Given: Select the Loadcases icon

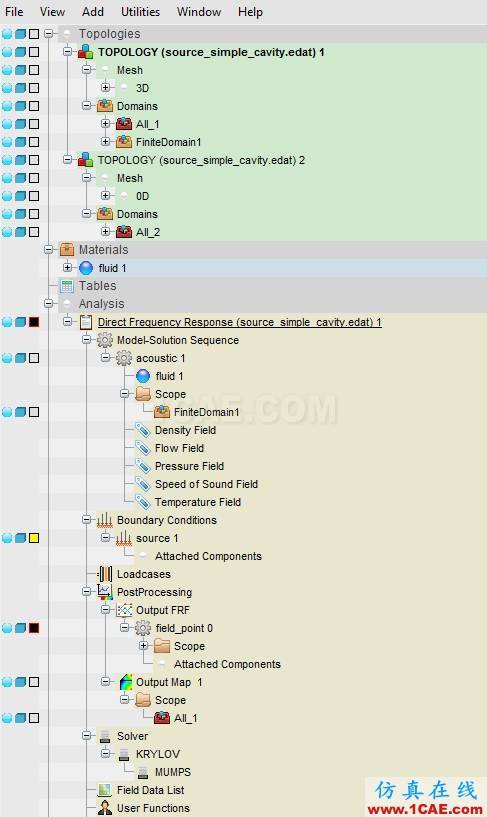Looking at the screenshot, I should tap(105, 574).
